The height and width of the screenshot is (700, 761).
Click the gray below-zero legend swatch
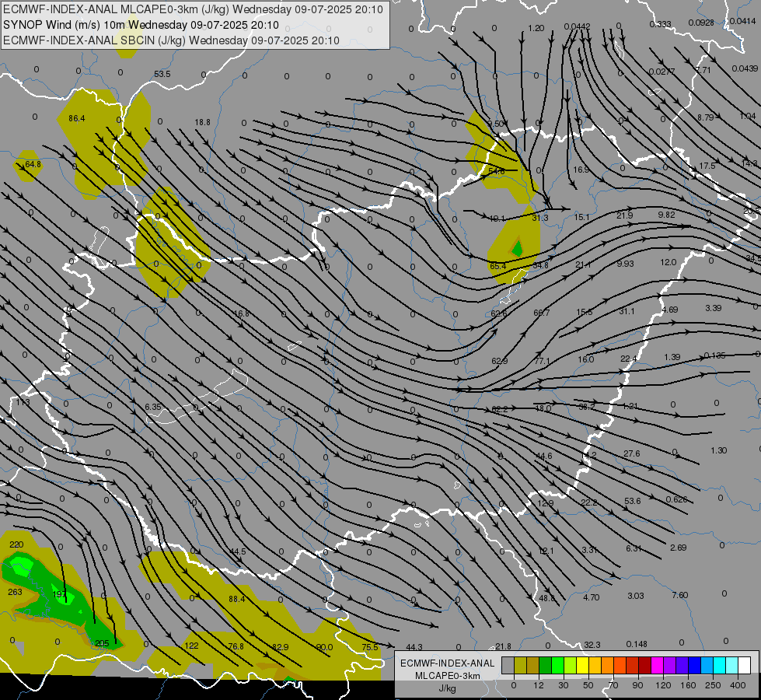(508, 665)
